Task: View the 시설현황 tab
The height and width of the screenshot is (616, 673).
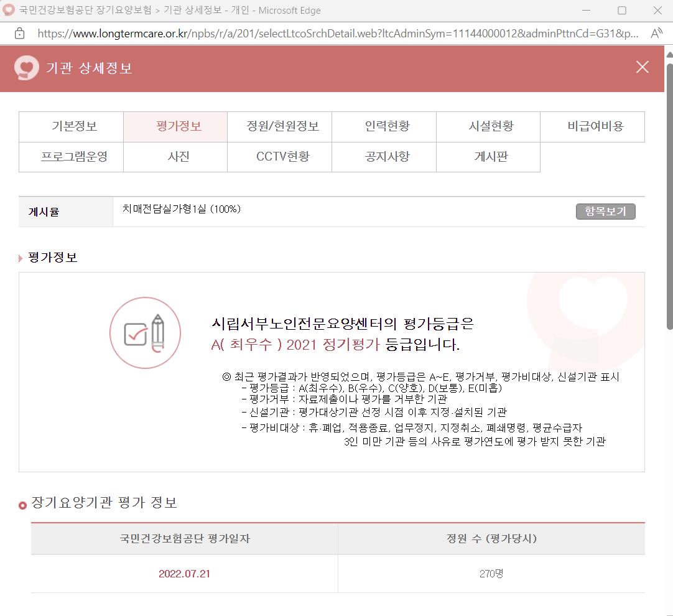Action: tap(488, 127)
